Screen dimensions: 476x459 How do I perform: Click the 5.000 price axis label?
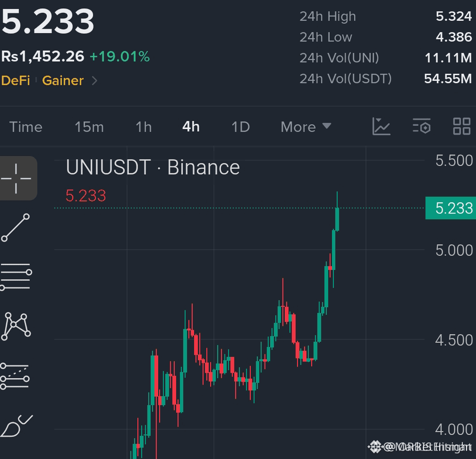454,251
